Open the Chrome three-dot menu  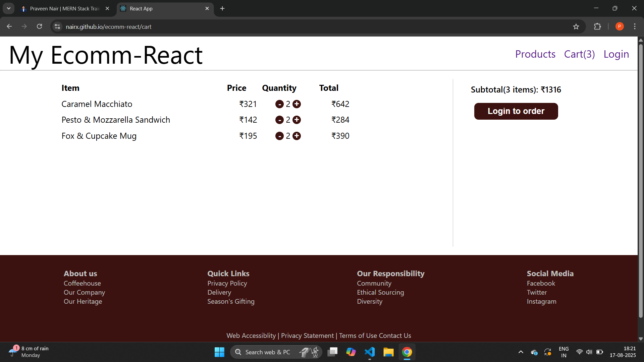pyautogui.click(x=635, y=26)
